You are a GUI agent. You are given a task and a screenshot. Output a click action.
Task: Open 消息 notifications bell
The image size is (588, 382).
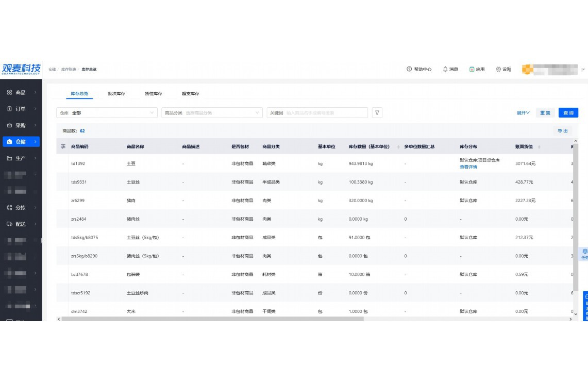pos(450,69)
